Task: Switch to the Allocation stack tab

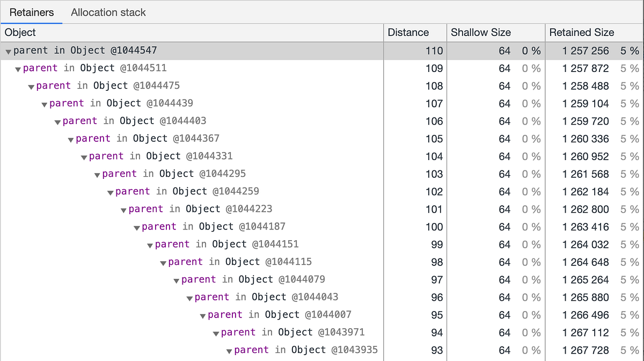Action: 108,12
